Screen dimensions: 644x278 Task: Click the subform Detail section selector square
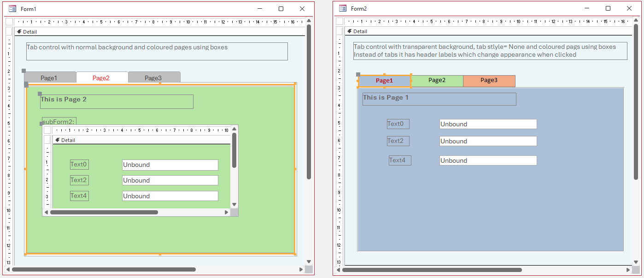click(x=47, y=140)
